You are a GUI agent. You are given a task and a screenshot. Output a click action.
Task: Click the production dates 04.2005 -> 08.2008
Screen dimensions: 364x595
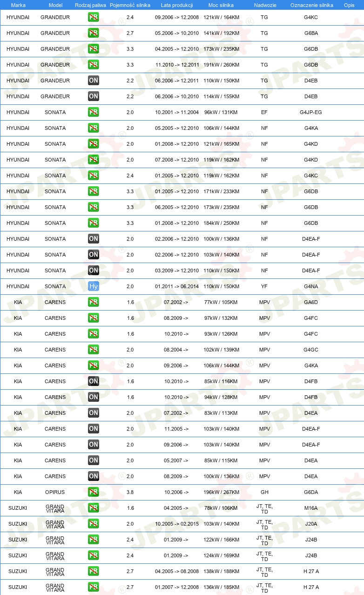coord(177,571)
